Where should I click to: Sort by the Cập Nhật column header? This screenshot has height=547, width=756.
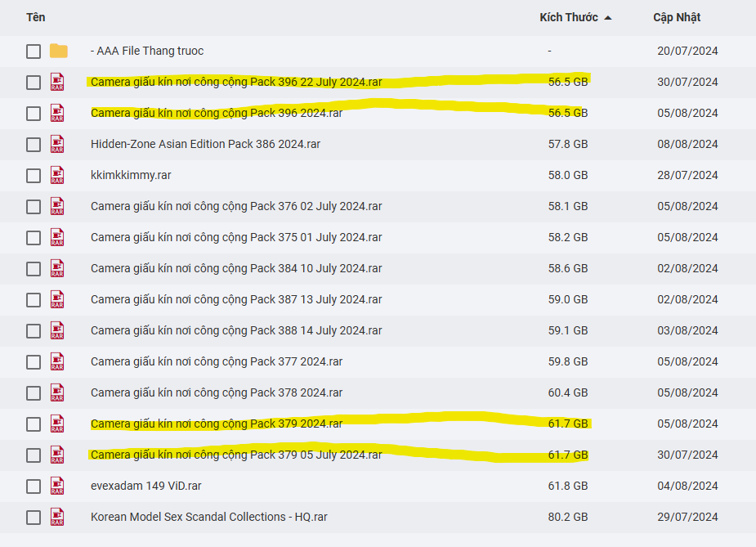pyautogui.click(x=676, y=17)
